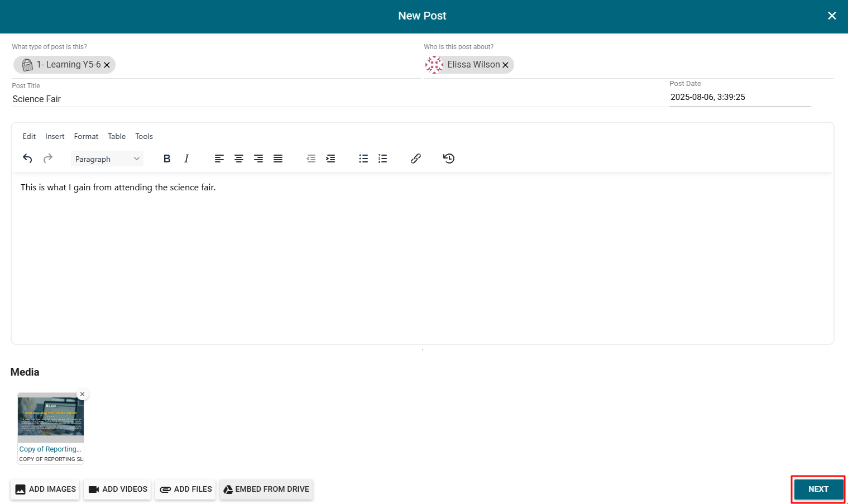Open the Insert menu
This screenshot has height=504, width=848.
[x=55, y=136]
